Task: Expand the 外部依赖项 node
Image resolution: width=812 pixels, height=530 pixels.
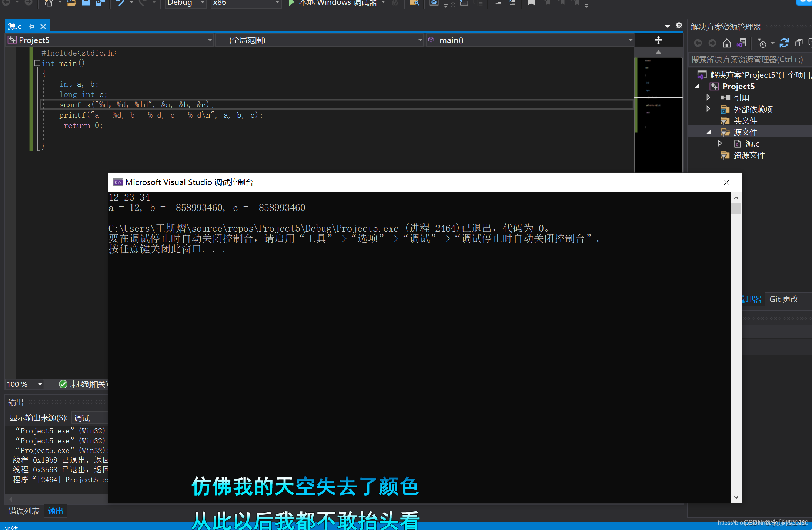Action: point(708,109)
